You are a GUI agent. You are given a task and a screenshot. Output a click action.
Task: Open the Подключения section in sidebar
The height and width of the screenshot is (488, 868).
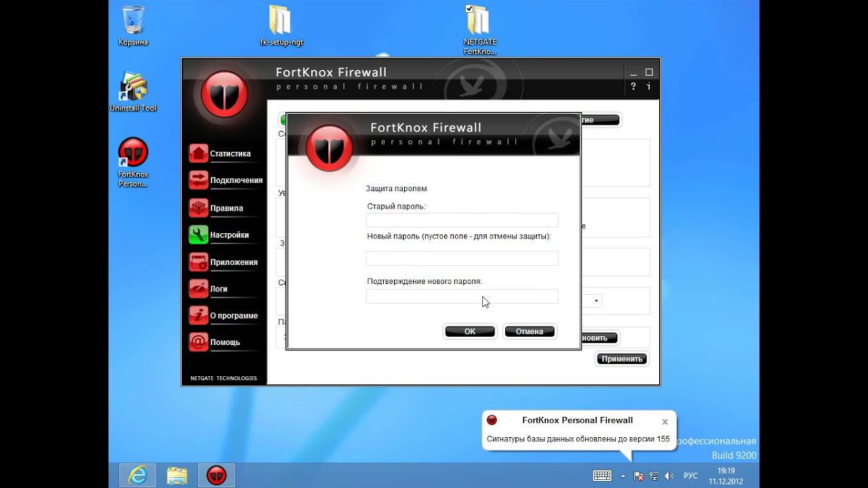pyautogui.click(x=226, y=180)
